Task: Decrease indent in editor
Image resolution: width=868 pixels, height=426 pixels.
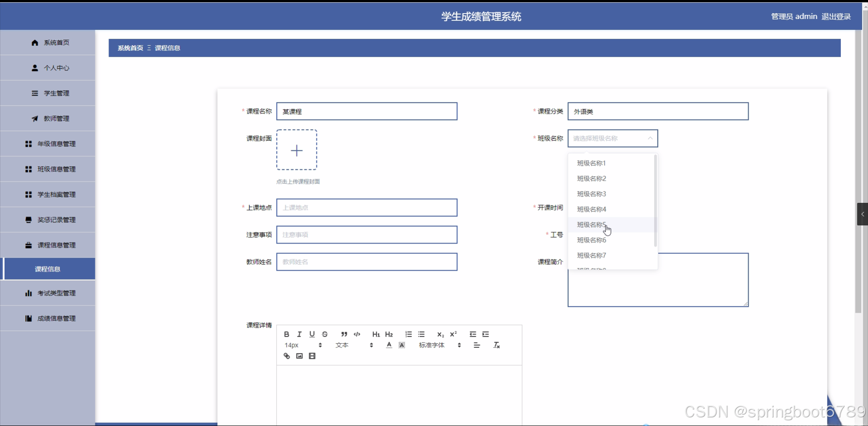Action: coord(473,334)
